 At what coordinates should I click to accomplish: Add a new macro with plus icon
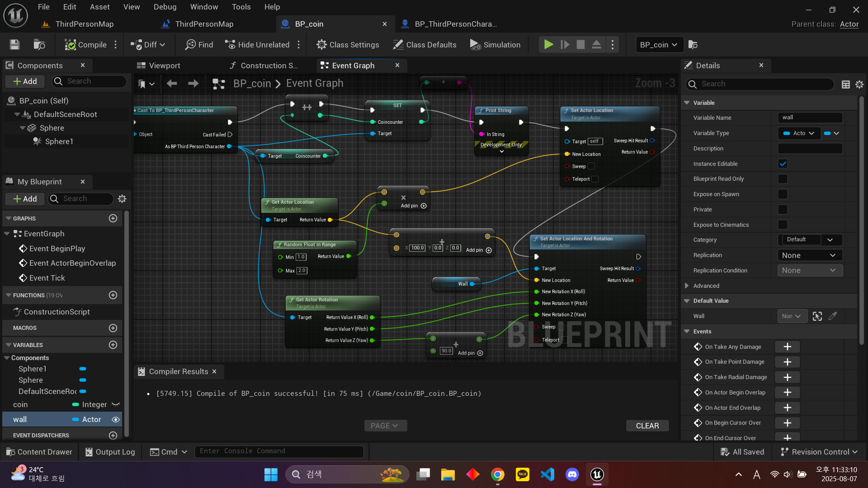[x=113, y=328]
